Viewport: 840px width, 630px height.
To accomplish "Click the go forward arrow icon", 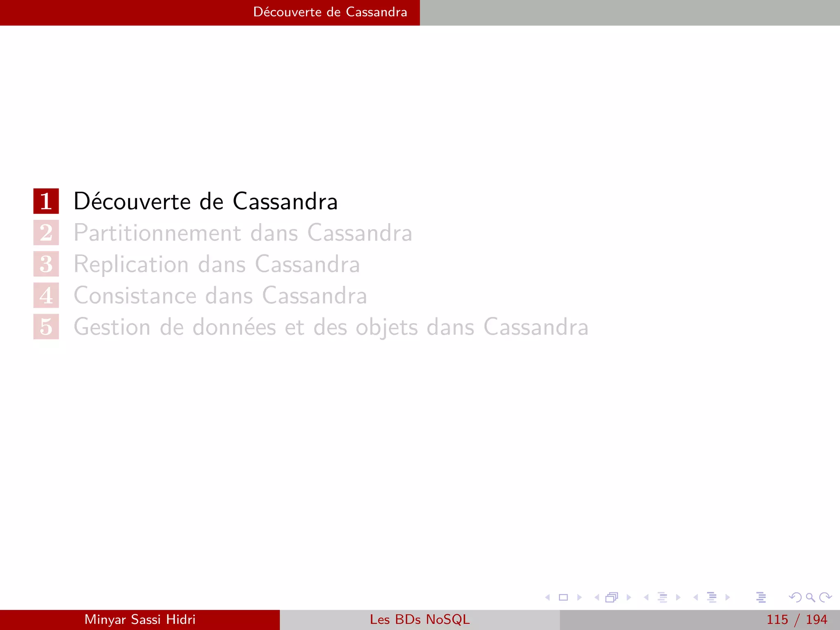I will tap(825, 598).
